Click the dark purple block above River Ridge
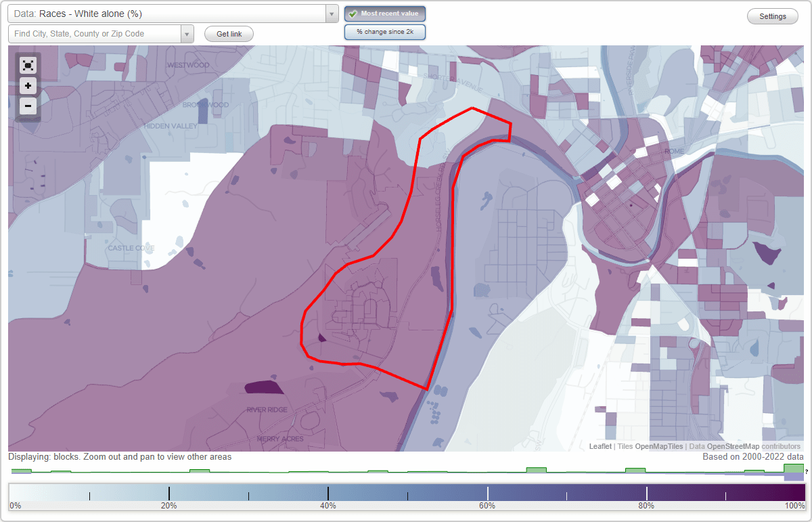The height and width of the screenshot is (522, 812). [x=265, y=387]
